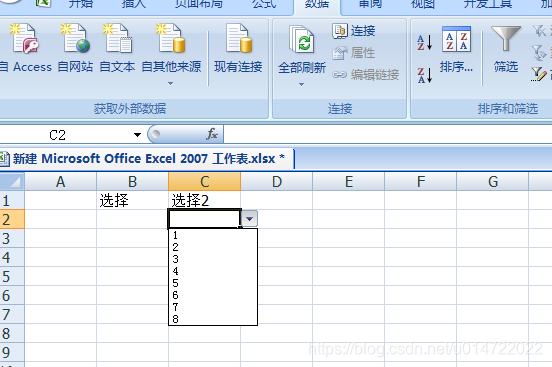
Task: Choose 1 from the dropdown list
Action: 213,235
